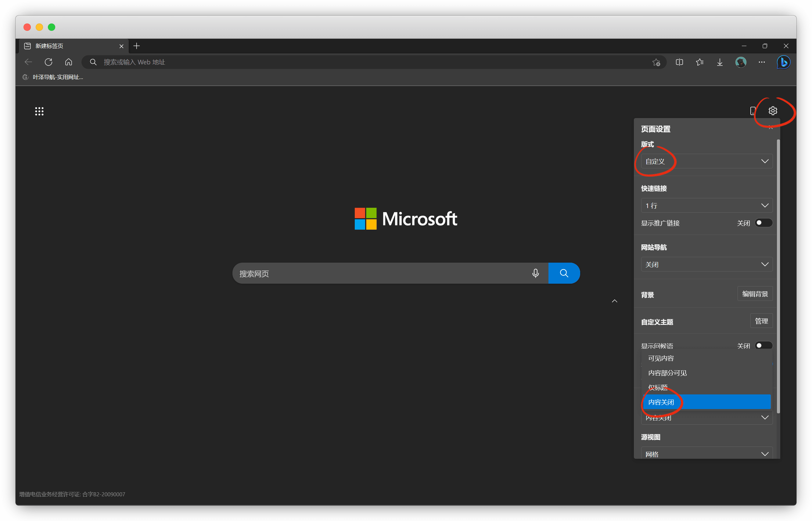This screenshot has height=521, width=812.
Task: Select the 可见内容 option
Action: click(661, 358)
